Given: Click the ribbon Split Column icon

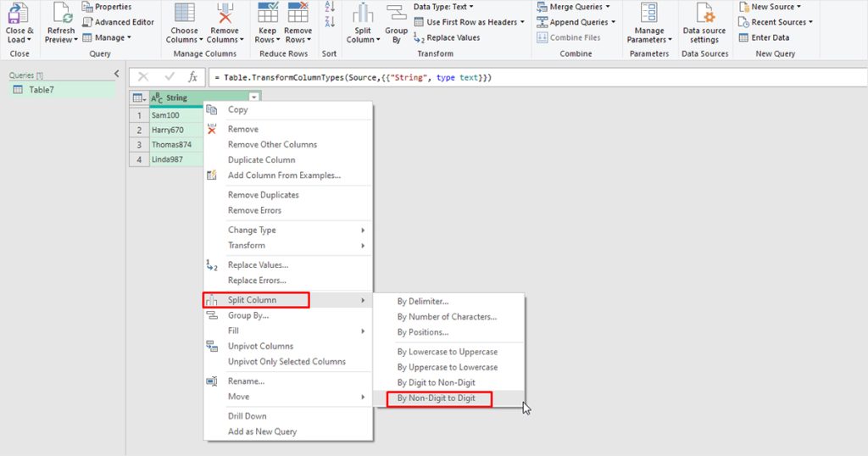Looking at the screenshot, I should (363, 14).
